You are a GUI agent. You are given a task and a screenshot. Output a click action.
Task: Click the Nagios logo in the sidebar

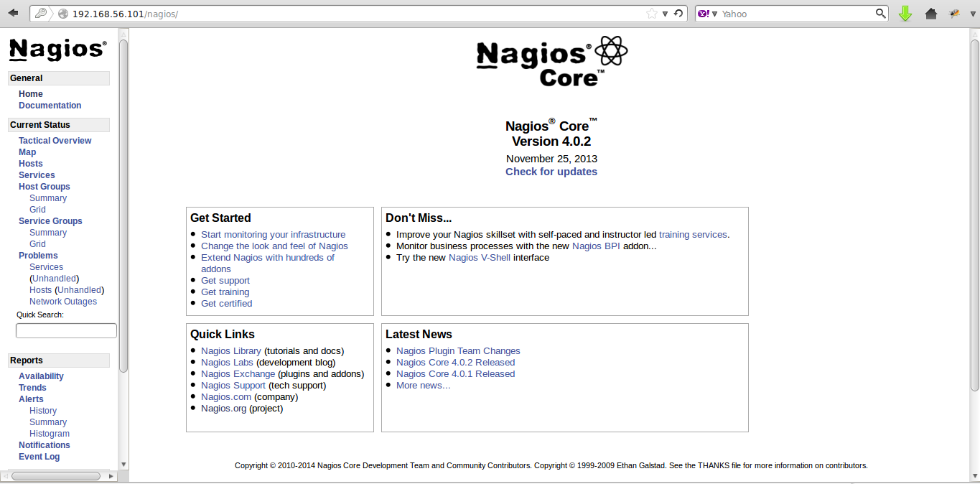(x=57, y=49)
